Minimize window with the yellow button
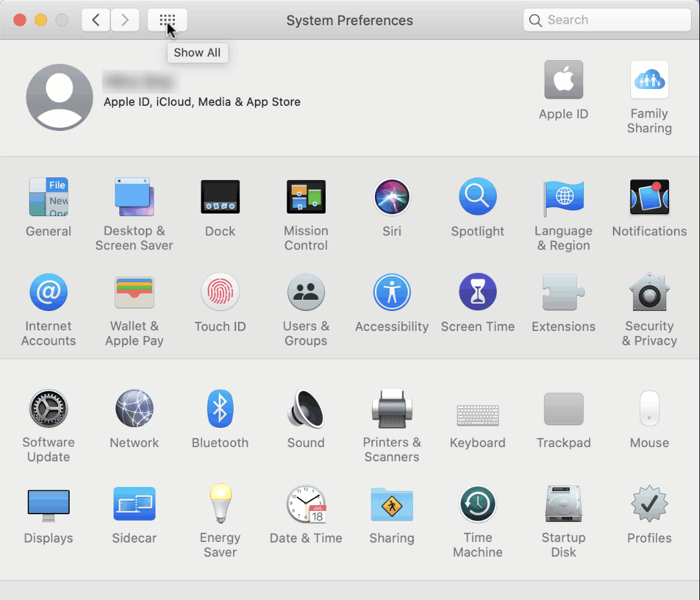The height and width of the screenshot is (600, 700). pos(41,20)
